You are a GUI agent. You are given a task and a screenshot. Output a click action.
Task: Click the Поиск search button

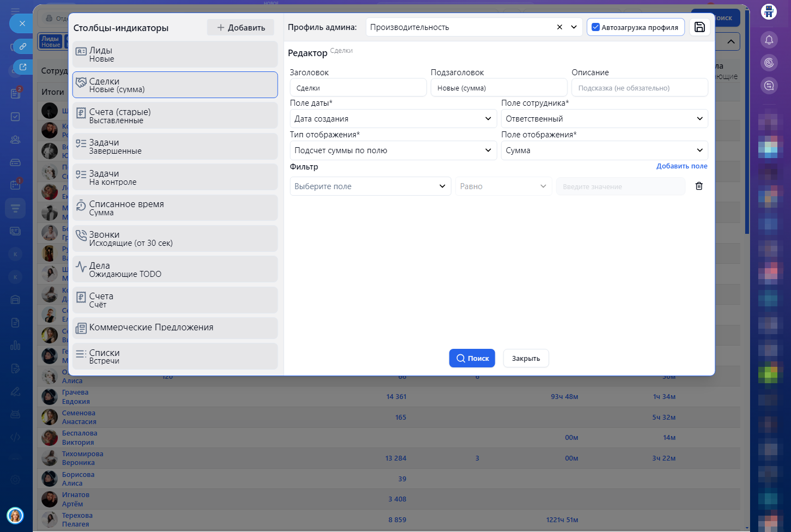472,358
